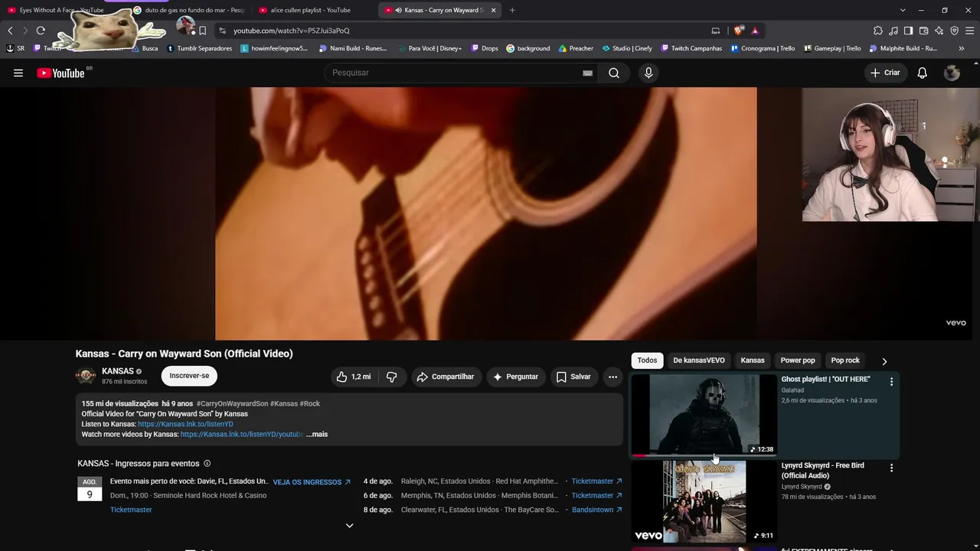The height and width of the screenshot is (551, 980).
Task: Like the video with thumbs up
Action: (354, 377)
